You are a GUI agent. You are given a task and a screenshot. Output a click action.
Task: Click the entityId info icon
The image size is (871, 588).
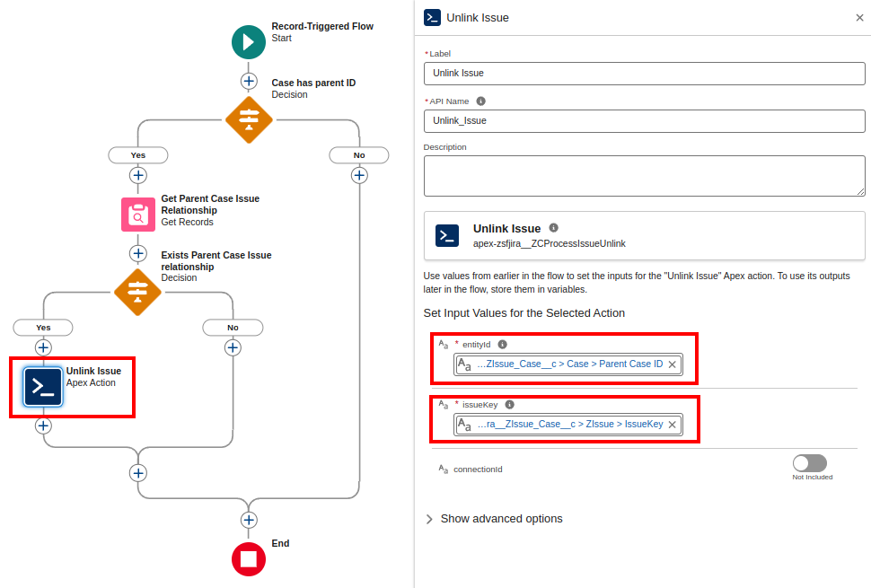503,344
